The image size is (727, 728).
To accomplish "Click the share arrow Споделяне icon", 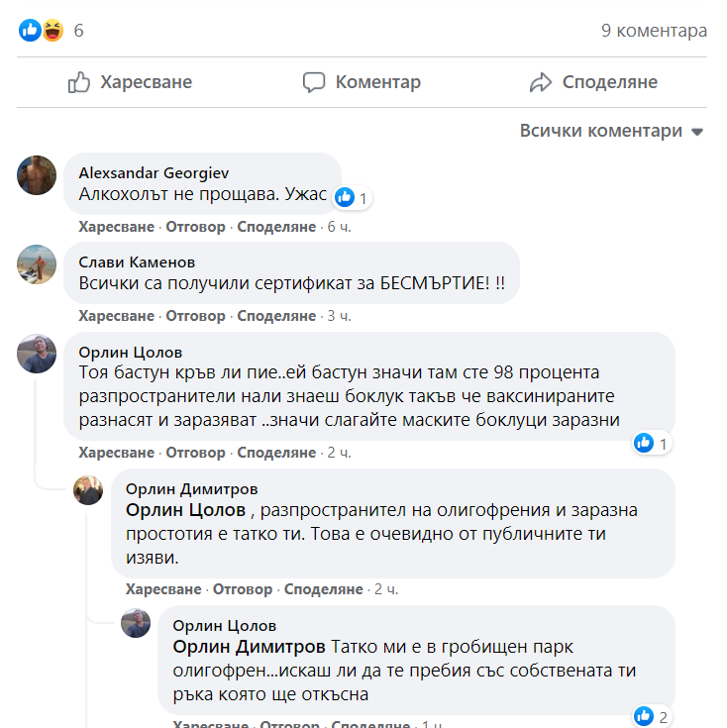I will click(541, 82).
